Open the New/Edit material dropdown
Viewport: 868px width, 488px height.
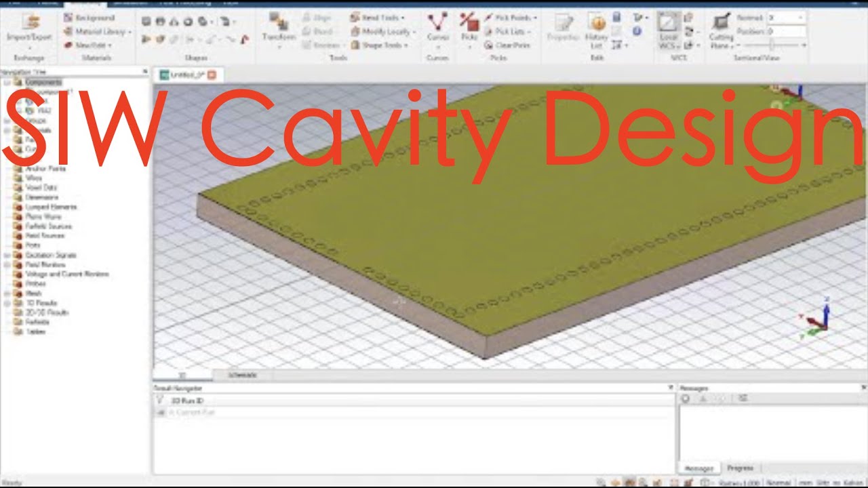click(88, 45)
